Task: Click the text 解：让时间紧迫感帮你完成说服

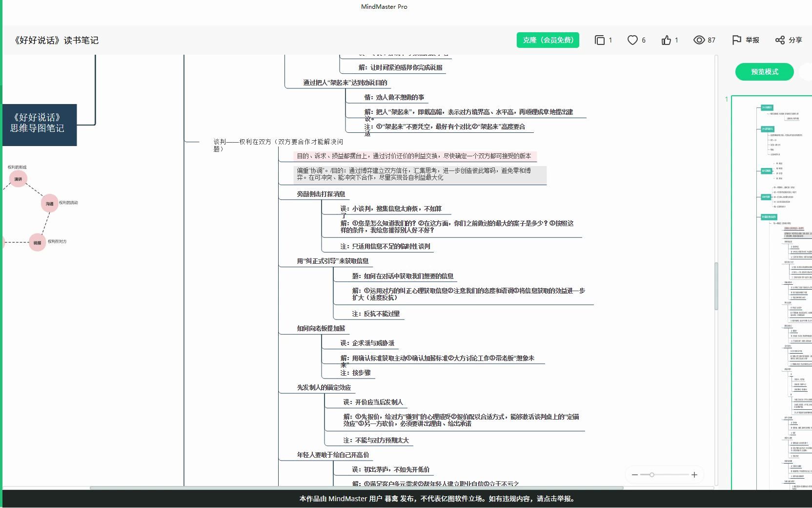Action: point(400,67)
